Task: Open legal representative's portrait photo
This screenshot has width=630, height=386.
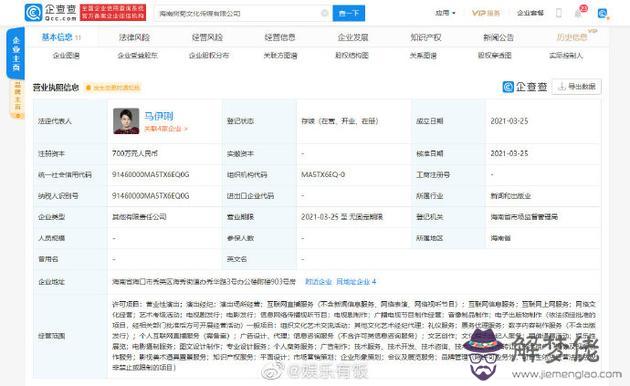Action: pos(126,121)
